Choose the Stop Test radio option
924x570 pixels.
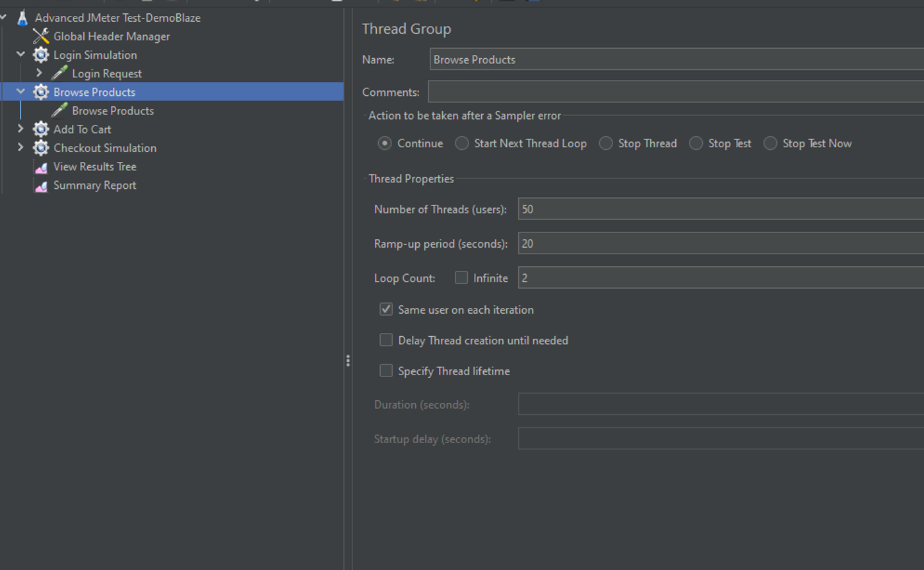pyautogui.click(x=696, y=143)
